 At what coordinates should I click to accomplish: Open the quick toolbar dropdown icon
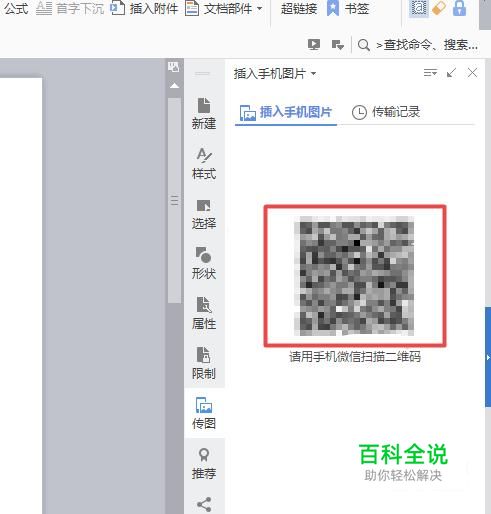tap(338, 44)
